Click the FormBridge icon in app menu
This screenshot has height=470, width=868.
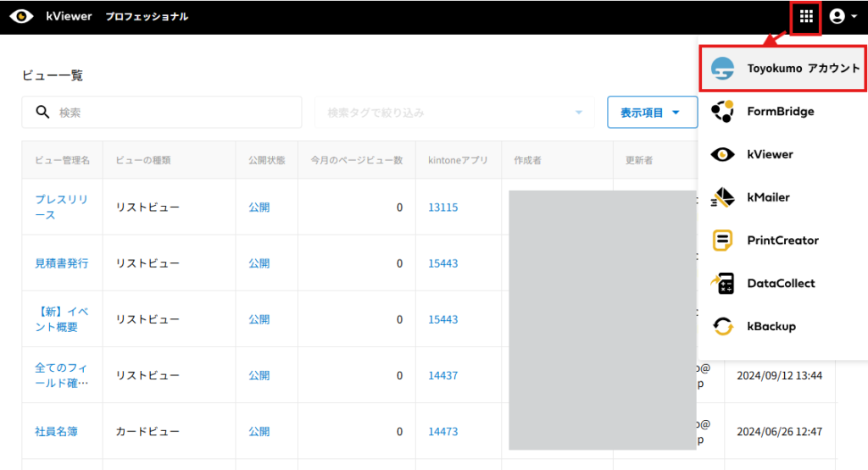point(722,111)
